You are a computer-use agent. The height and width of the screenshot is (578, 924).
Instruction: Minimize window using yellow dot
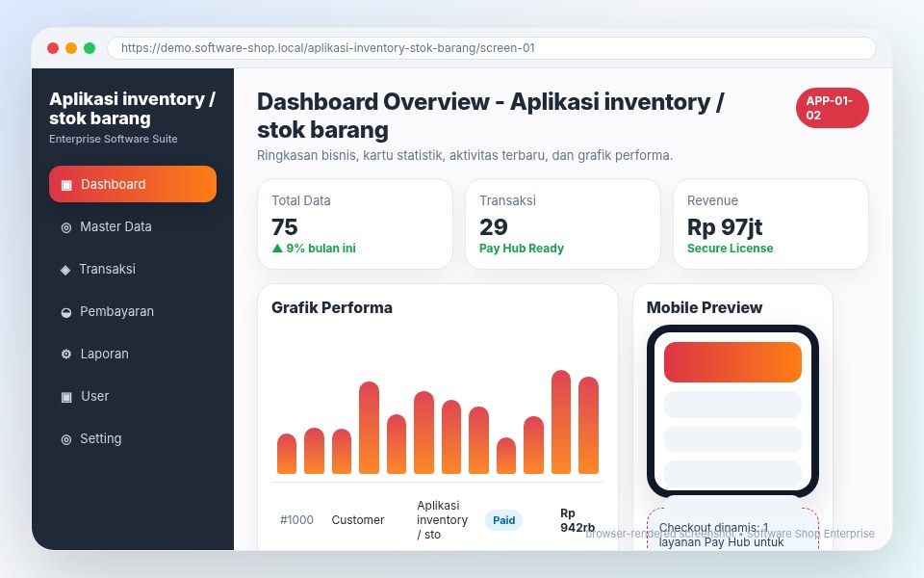point(71,48)
